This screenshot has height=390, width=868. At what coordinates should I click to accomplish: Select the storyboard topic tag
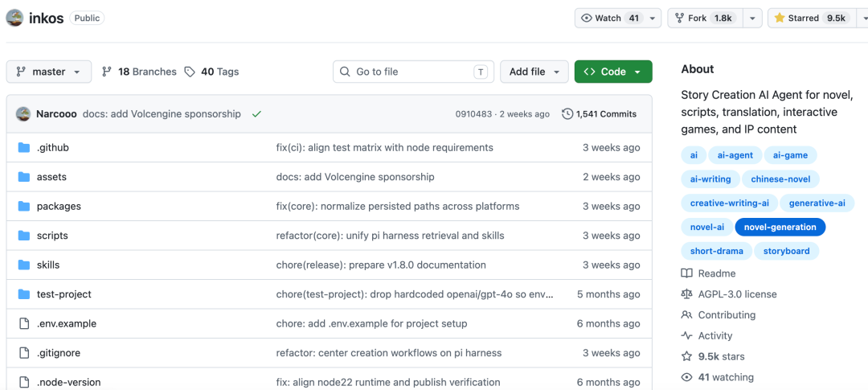click(786, 251)
